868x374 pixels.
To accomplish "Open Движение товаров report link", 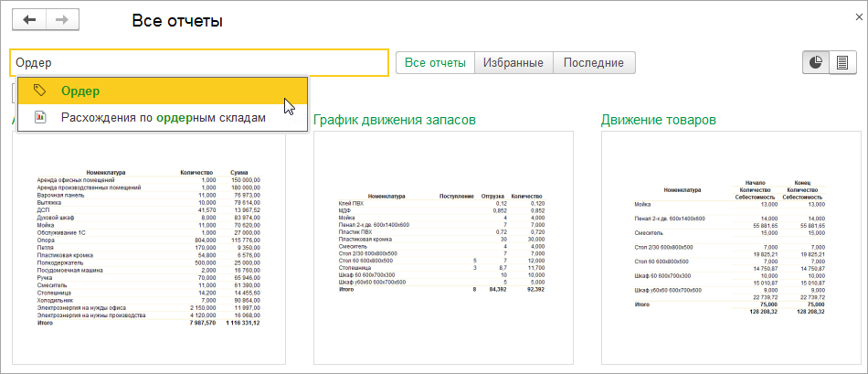I will coord(658,120).
